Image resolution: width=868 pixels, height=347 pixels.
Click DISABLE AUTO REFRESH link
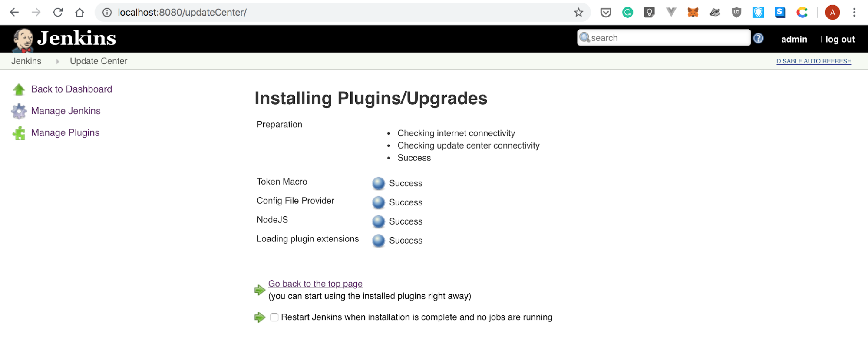click(814, 61)
